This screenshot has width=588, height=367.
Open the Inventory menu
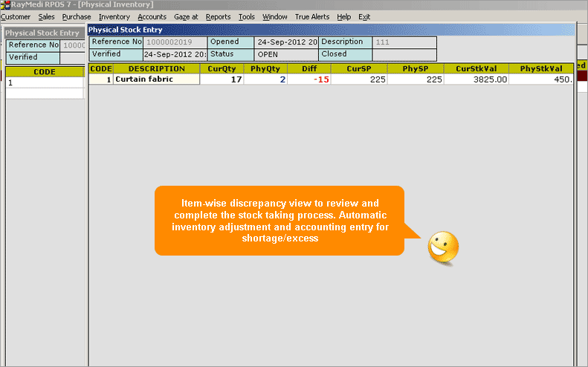(114, 16)
